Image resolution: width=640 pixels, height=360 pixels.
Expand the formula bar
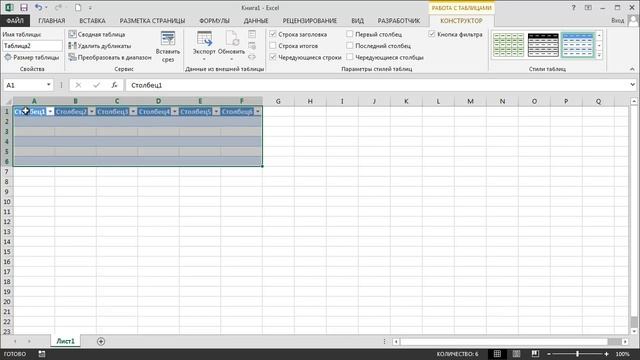632,85
